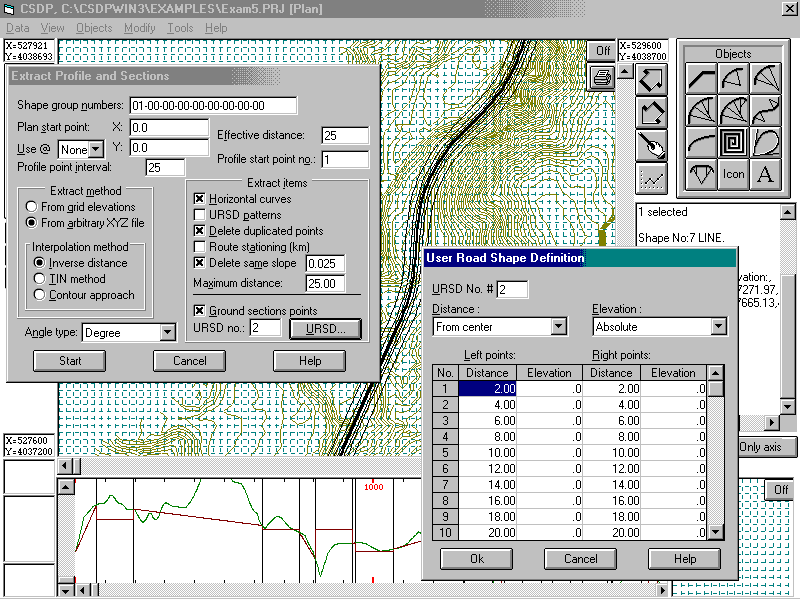
Task: Open the Elevation 'Absolute' dropdown
Action: click(718, 327)
